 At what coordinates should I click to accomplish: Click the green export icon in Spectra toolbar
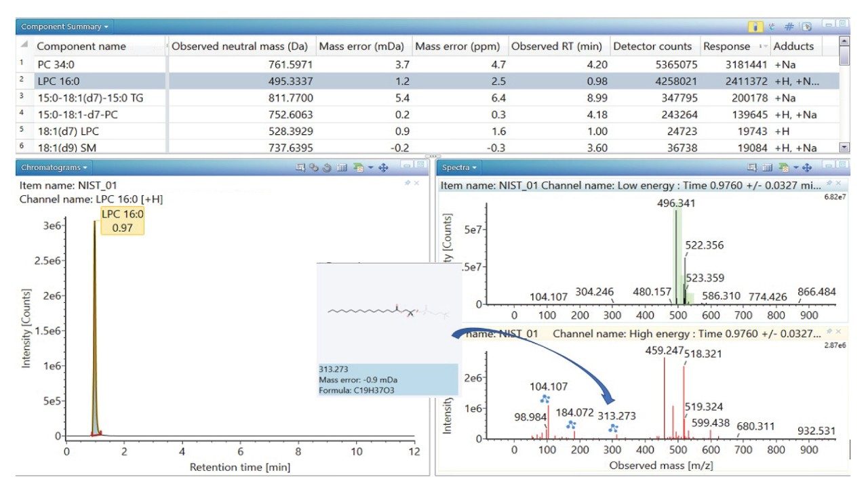coord(783,167)
